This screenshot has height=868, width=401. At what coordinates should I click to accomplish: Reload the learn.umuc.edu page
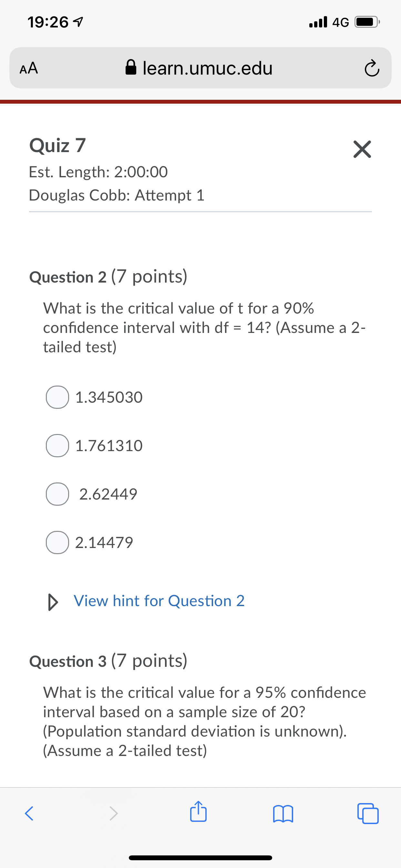pyautogui.click(x=372, y=68)
